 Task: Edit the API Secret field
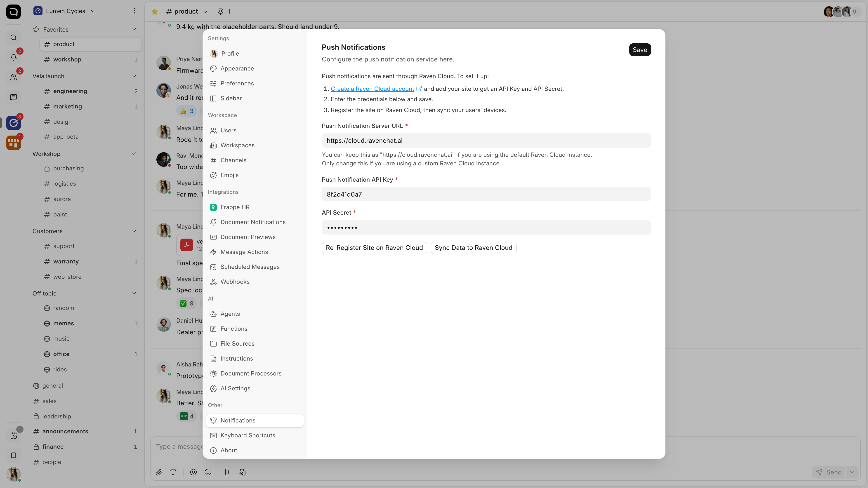click(486, 227)
